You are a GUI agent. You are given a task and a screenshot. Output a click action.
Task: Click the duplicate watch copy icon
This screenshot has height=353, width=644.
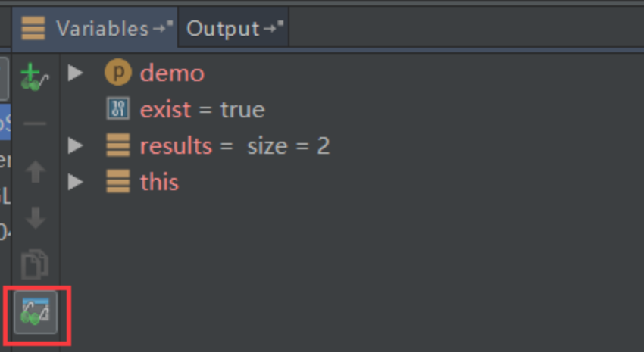(35, 265)
